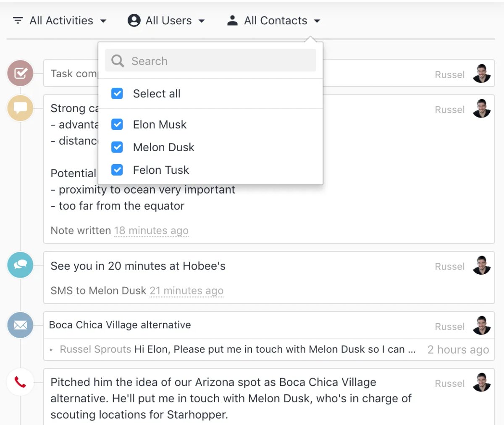Click Russel's avatar on the Hobee's SMS card
Viewport: 504px width, 425px height.
(x=481, y=265)
